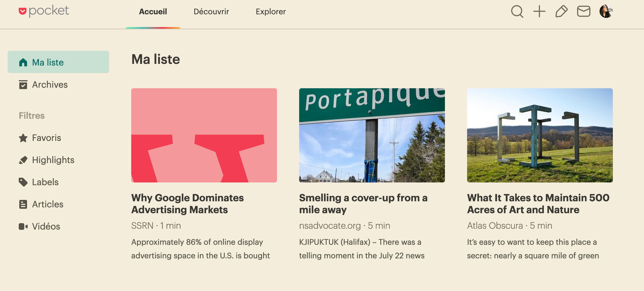Open "Why Google Dominates Advertising Markets" title
Viewport: 644px width, 291px height.
click(x=187, y=204)
